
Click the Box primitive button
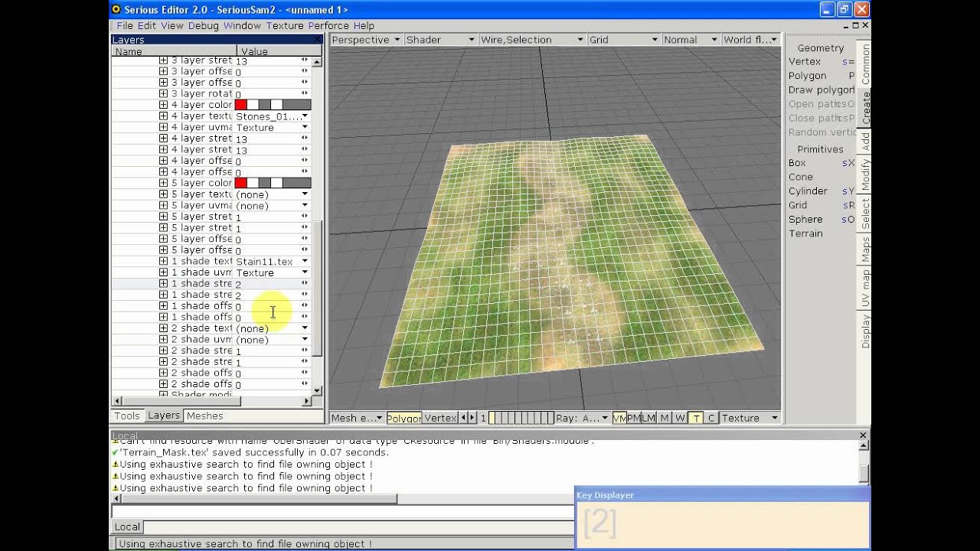(x=797, y=163)
